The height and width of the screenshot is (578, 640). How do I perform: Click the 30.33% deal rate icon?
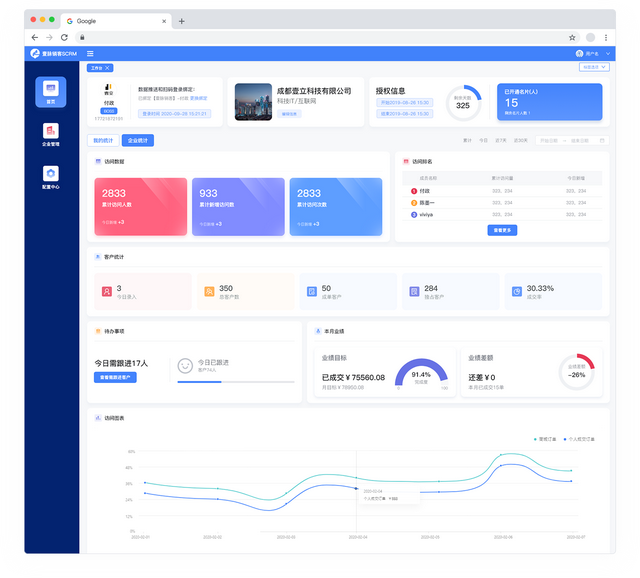[517, 291]
